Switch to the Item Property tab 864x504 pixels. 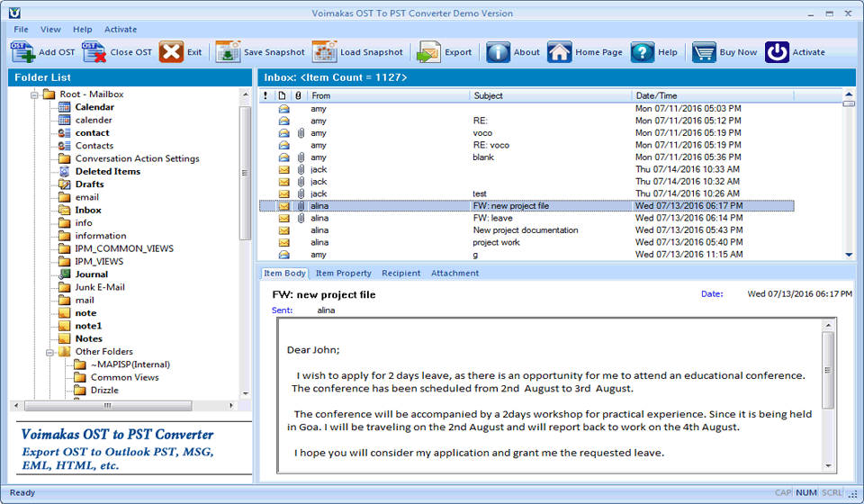(343, 274)
